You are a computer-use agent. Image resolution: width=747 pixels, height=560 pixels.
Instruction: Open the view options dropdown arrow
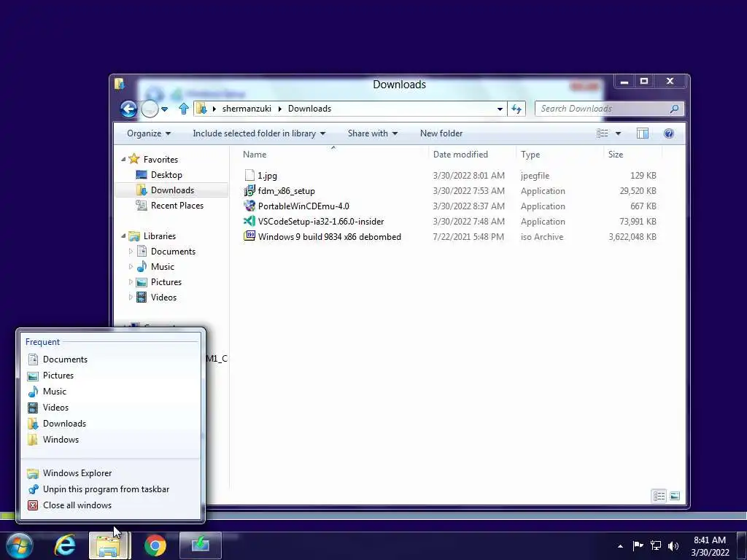[618, 133]
